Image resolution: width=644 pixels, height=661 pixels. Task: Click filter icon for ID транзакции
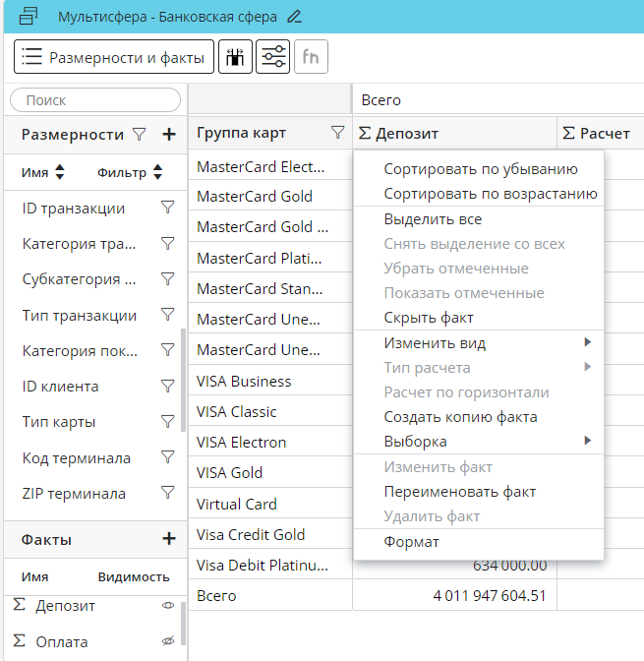tap(167, 208)
